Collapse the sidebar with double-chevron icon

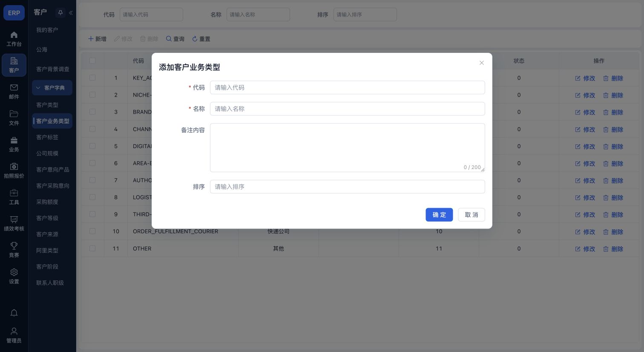(x=71, y=13)
